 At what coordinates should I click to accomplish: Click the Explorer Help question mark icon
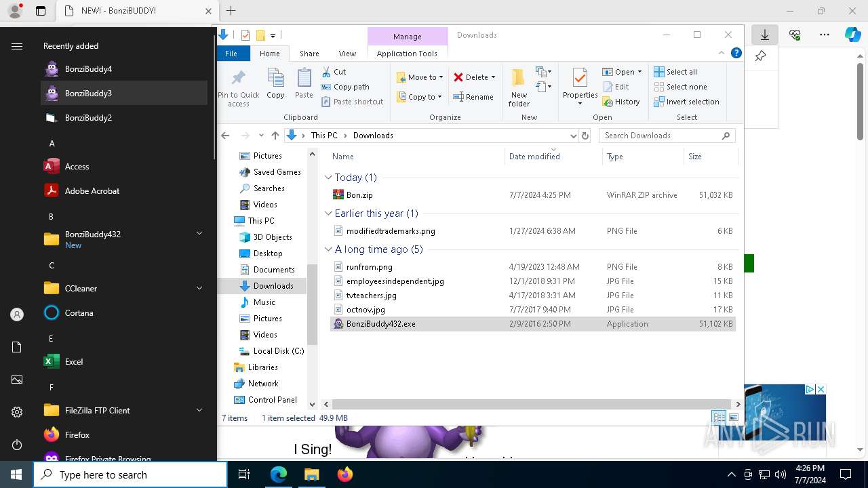pyautogui.click(x=736, y=54)
